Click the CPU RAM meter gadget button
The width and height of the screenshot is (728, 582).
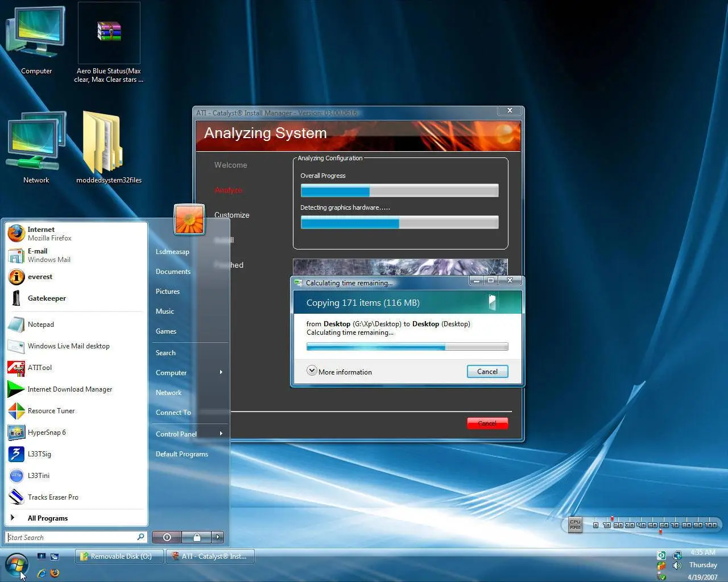click(576, 525)
